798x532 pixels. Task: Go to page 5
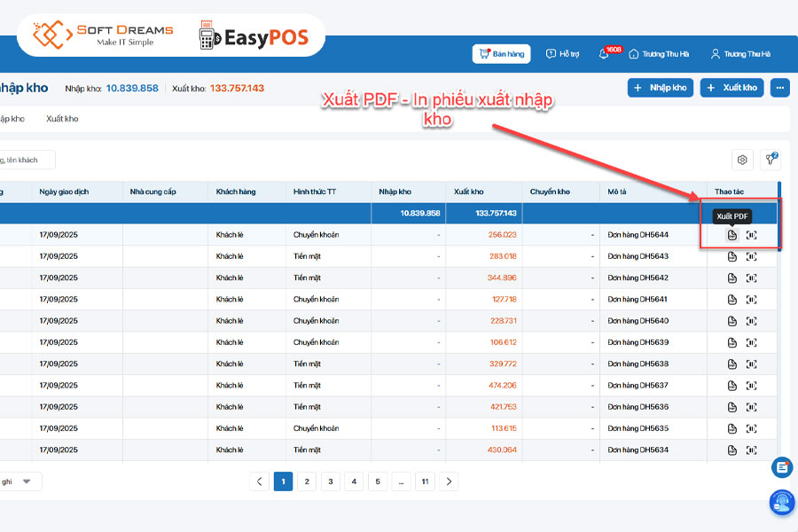pos(378,481)
